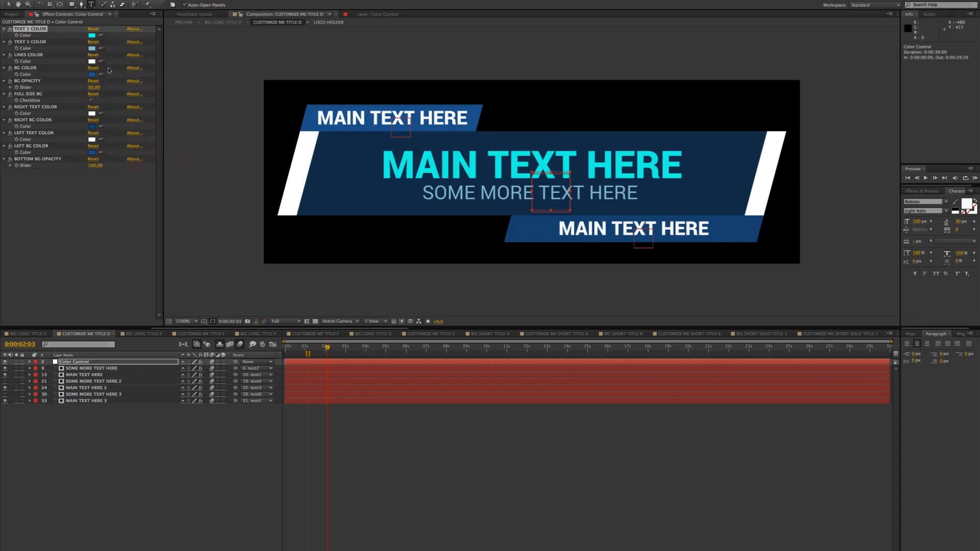Expand the BOTTOM BG OPACITY Slider property
The image size is (980, 551).
[10, 165]
